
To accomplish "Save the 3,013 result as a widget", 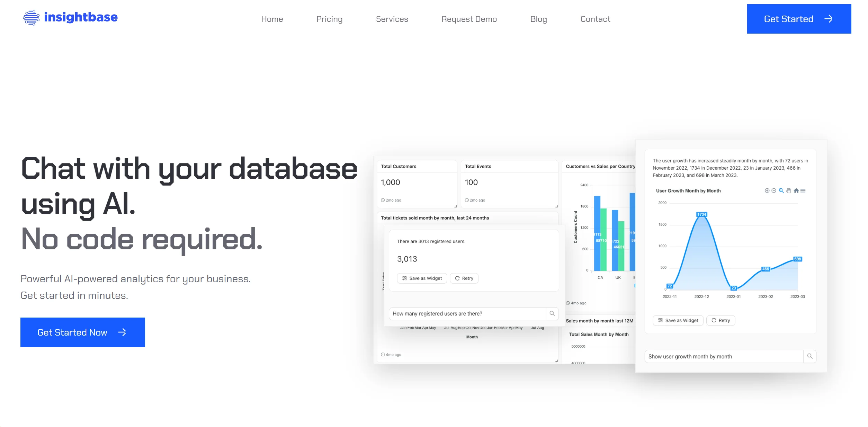I will click(422, 278).
